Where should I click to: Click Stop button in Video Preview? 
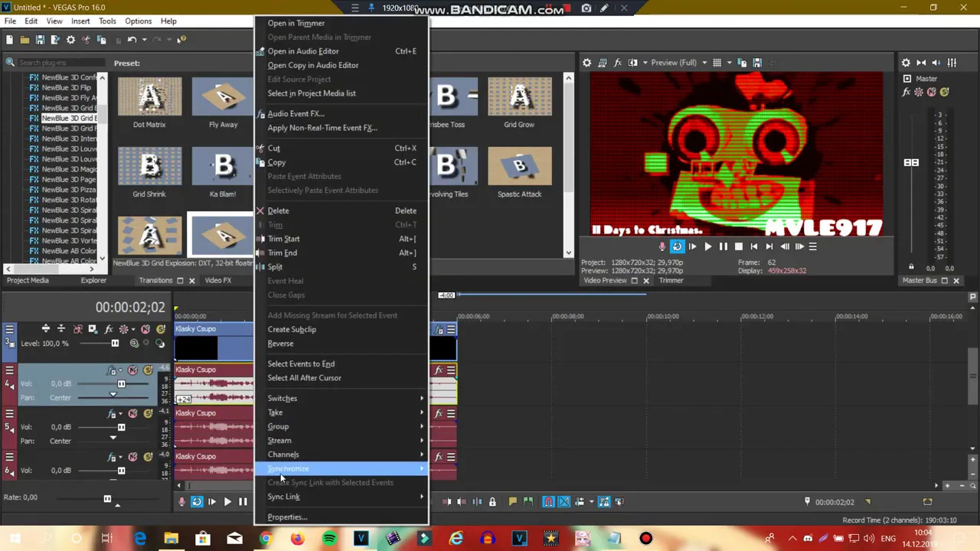click(738, 246)
